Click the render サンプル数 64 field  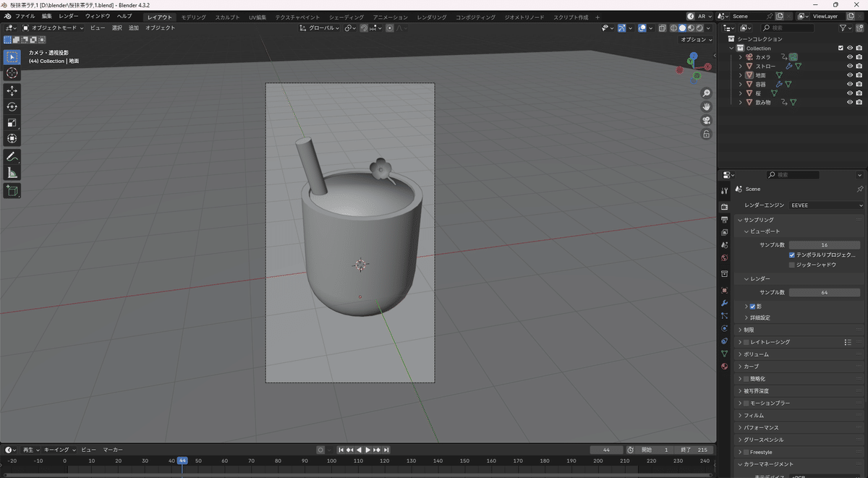826,292
